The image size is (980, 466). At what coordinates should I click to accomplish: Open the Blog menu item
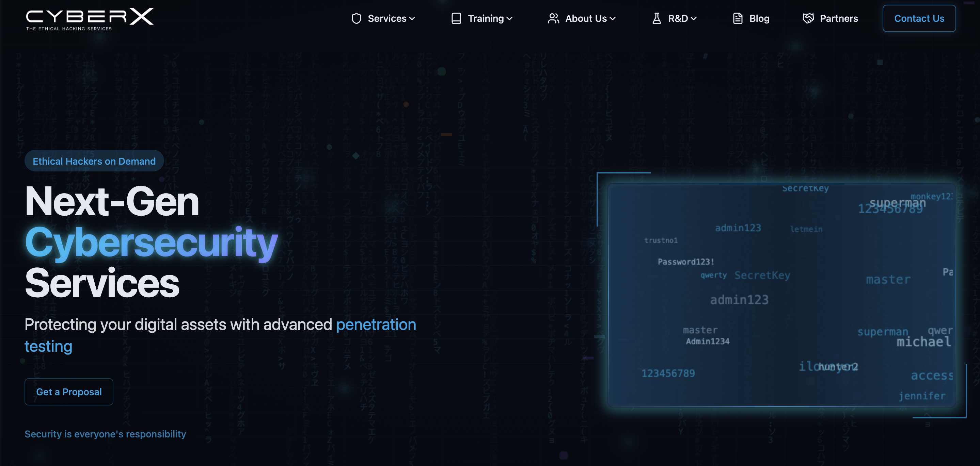759,18
